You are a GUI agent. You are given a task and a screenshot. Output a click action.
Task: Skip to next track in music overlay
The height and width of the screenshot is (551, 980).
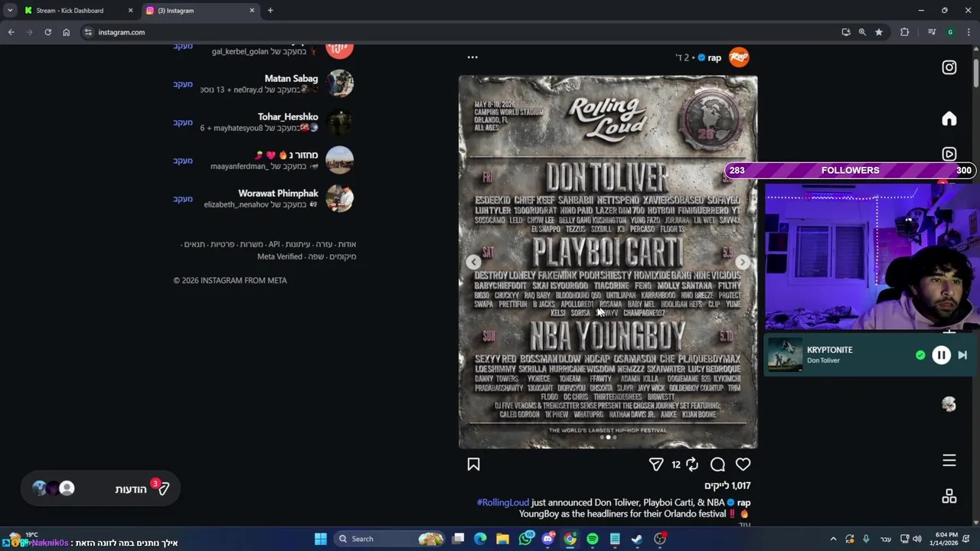[962, 355]
